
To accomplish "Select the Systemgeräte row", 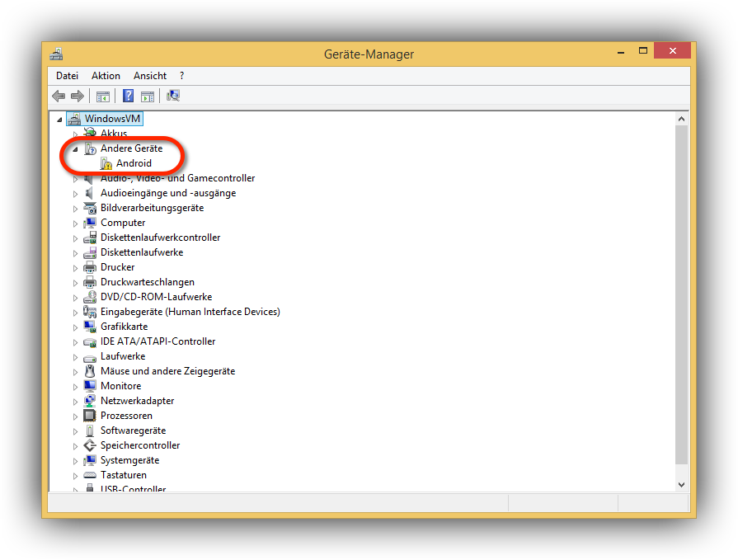I will 130,460.
